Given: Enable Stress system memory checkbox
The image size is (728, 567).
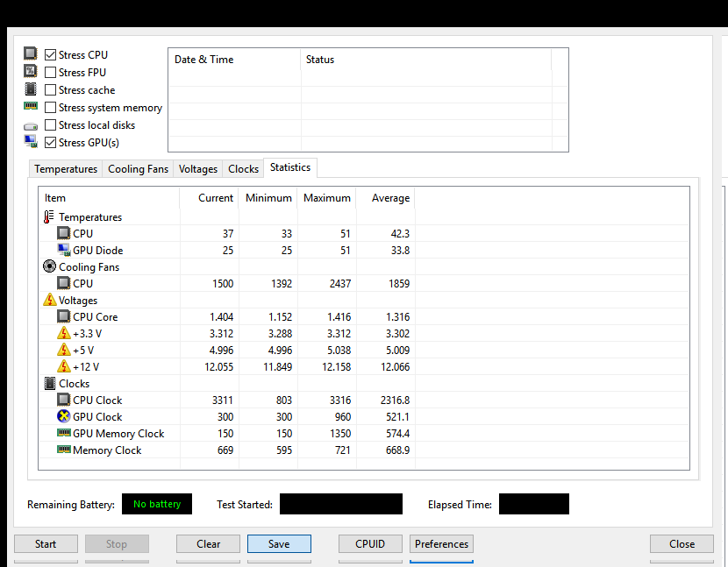Looking at the screenshot, I should point(51,108).
